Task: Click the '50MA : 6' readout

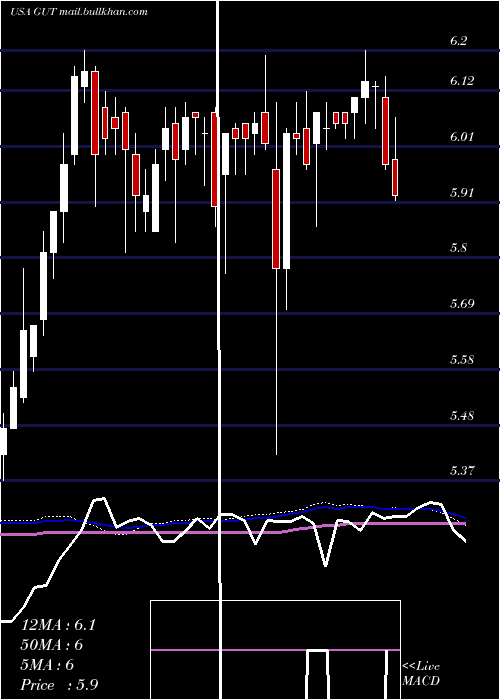Action: pyautogui.click(x=52, y=645)
